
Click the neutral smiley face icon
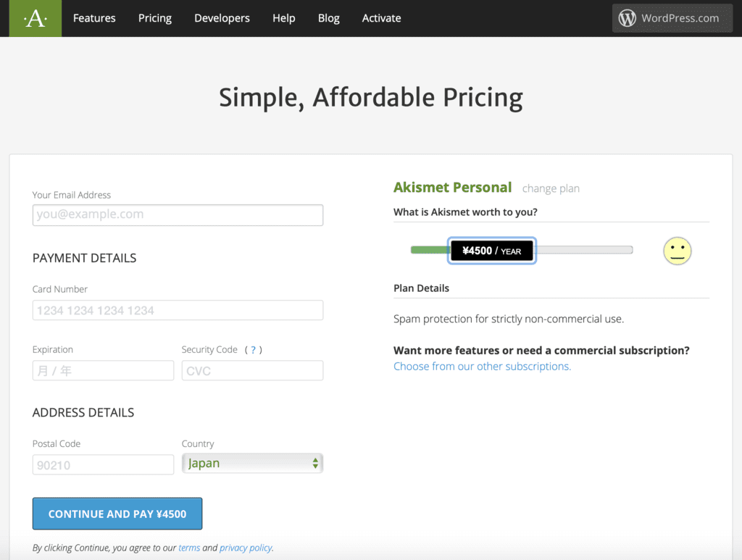pos(677,251)
